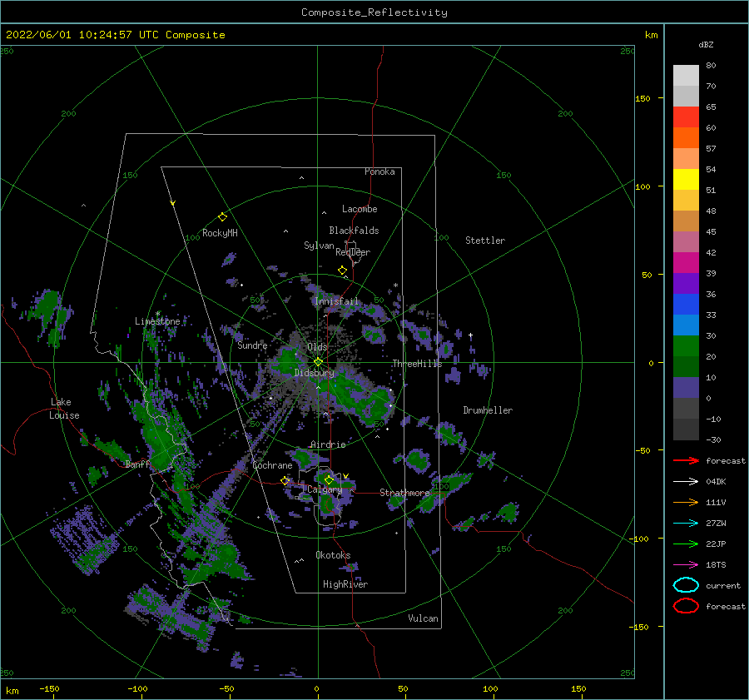Click the -150 tick on the bottom axis
The image size is (749, 700).
pos(49,688)
